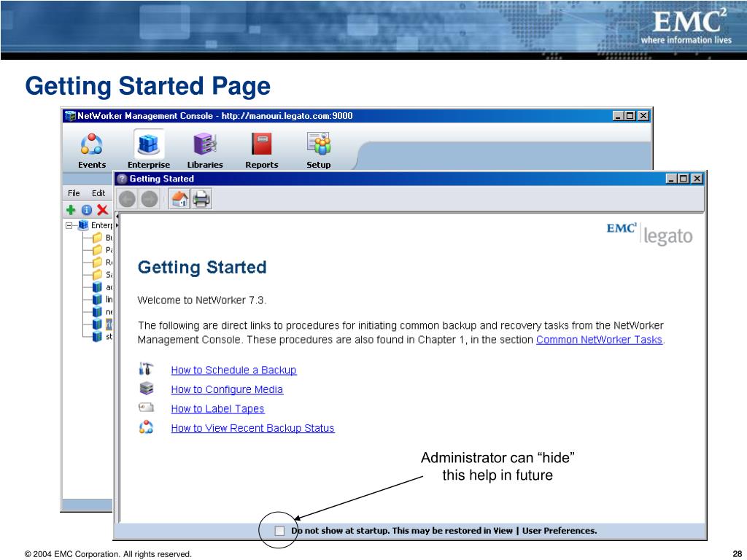Go to Home page in Getting Started

click(179, 198)
